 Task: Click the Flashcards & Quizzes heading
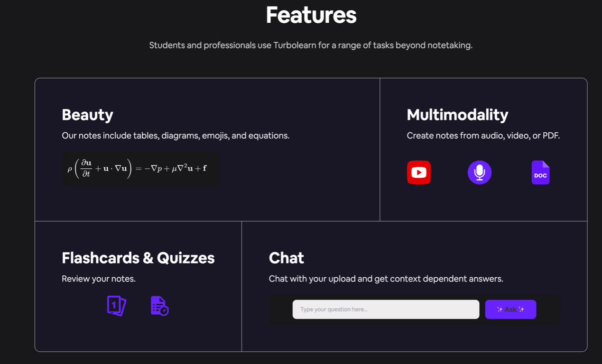(138, 258)
